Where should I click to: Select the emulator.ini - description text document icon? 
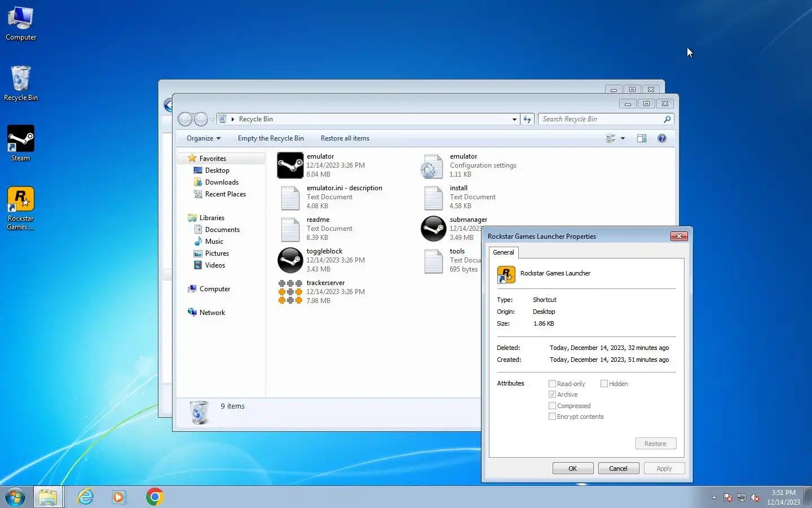coord(290,197)
